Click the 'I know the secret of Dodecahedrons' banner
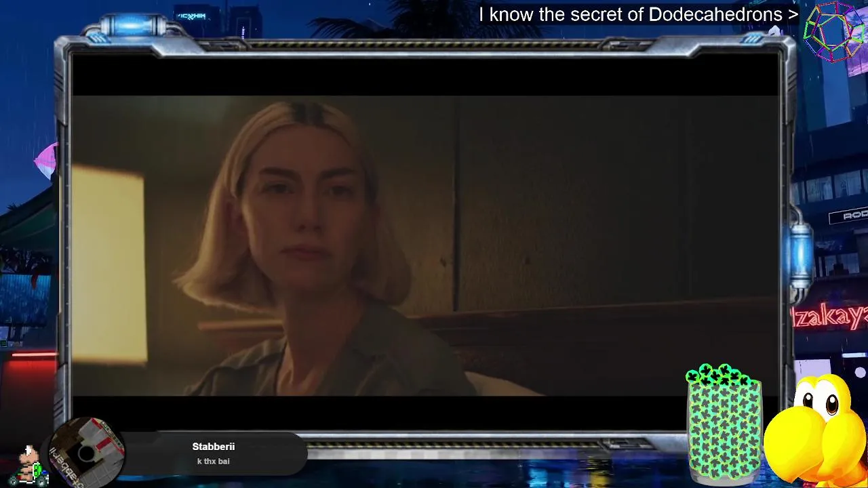The width and height of the screenshot is (868, 488). coord(638,14)
